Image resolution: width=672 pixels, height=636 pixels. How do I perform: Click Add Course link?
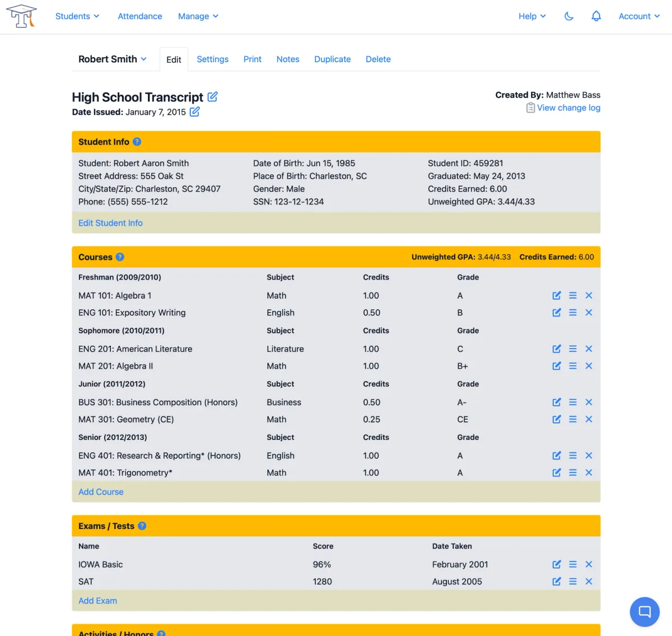point(101,492)
